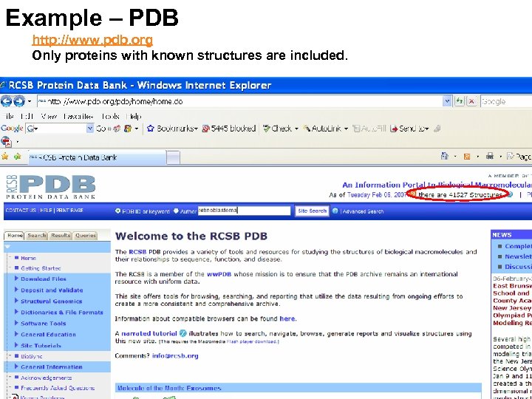Click the Site Search button

312,211
